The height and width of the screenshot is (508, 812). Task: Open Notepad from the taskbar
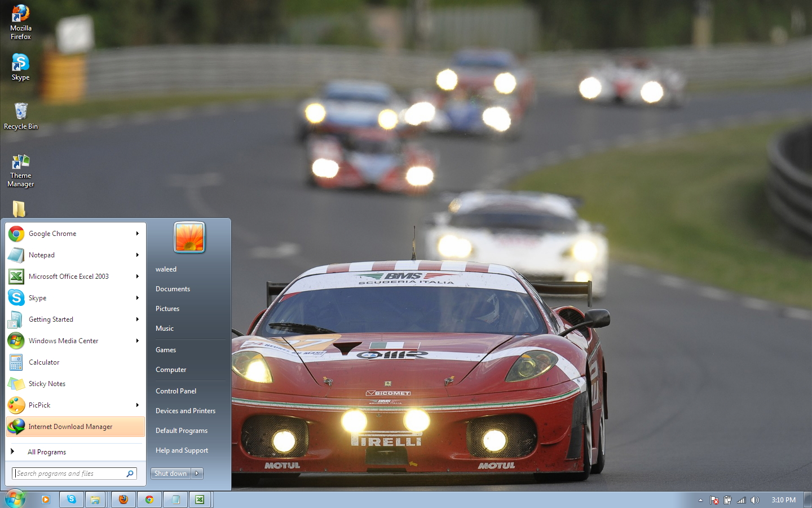coord(175,499)
